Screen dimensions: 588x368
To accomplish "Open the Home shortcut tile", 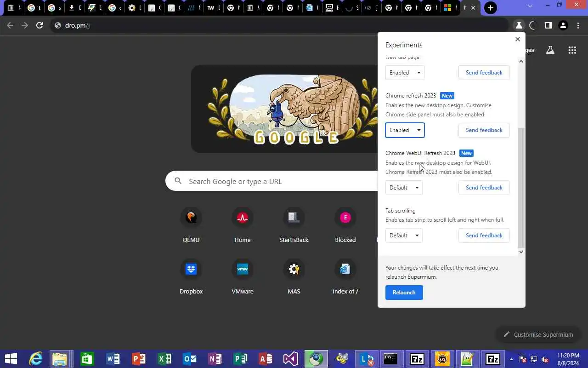I will (x=243, y=225).
